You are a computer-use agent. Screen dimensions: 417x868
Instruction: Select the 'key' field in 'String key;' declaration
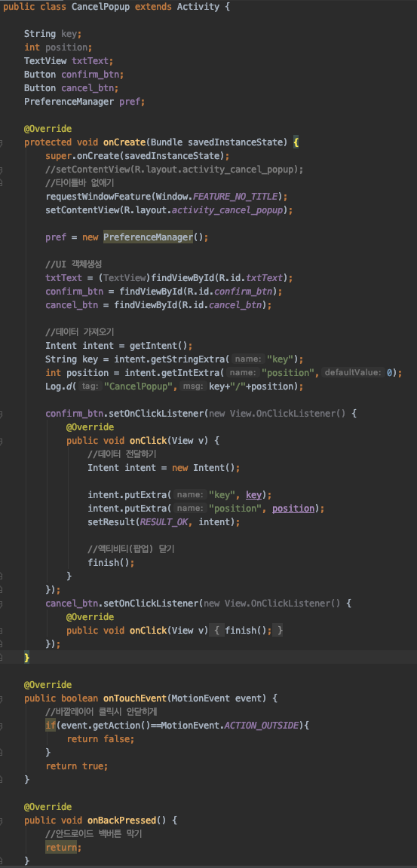coord(69,34)
